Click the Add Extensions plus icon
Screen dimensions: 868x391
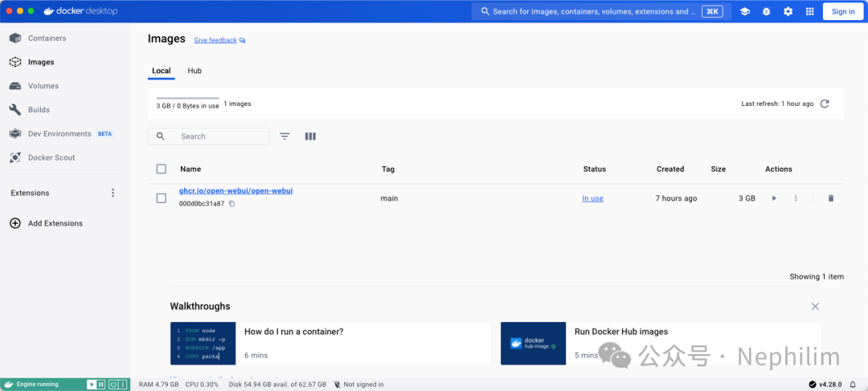pyautogui.click(x=15, y=223)
